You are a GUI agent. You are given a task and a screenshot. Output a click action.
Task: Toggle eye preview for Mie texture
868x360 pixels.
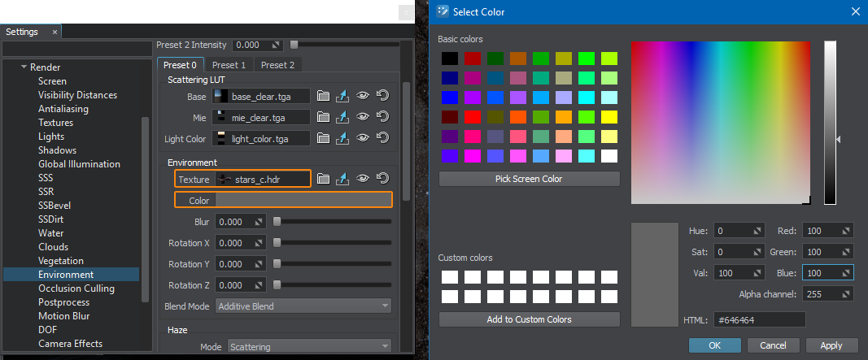click(363, 117)
